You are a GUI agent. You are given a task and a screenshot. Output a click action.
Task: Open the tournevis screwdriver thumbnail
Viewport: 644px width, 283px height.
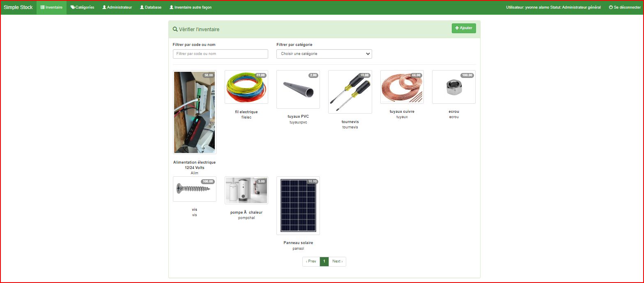tap(350, 92)
